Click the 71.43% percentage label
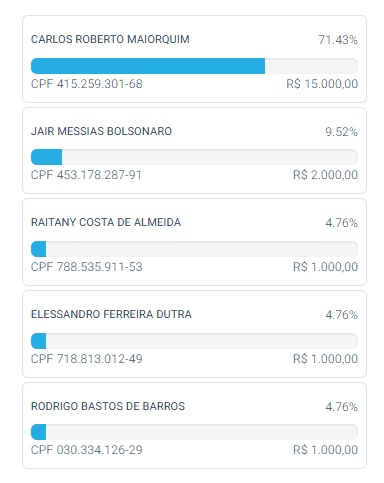This screenshot has width=384, height=483. tap(338, 40)
